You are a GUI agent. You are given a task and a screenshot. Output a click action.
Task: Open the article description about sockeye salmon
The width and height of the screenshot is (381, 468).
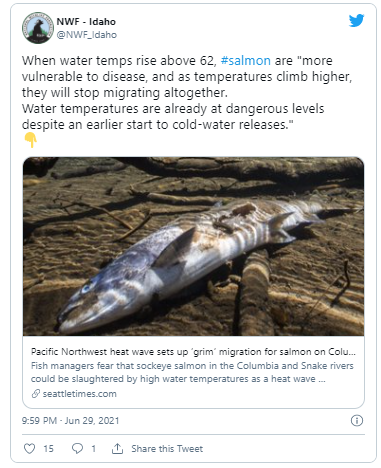pyautogui.click(x=192, y=372)
